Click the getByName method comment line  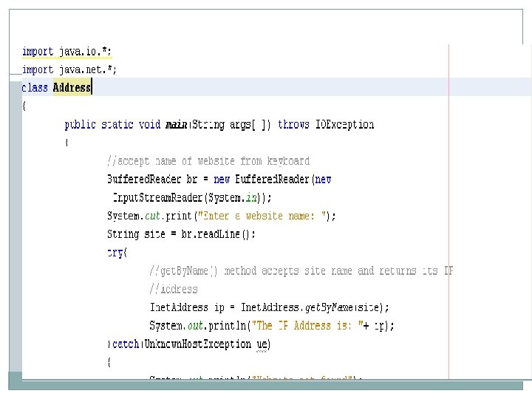tap(301, 270)
